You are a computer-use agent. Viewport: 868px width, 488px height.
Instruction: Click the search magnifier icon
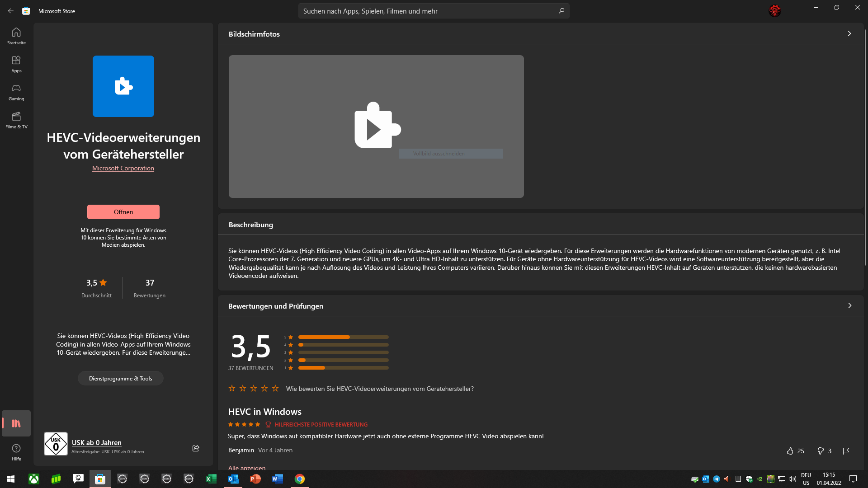click(561, 11)
